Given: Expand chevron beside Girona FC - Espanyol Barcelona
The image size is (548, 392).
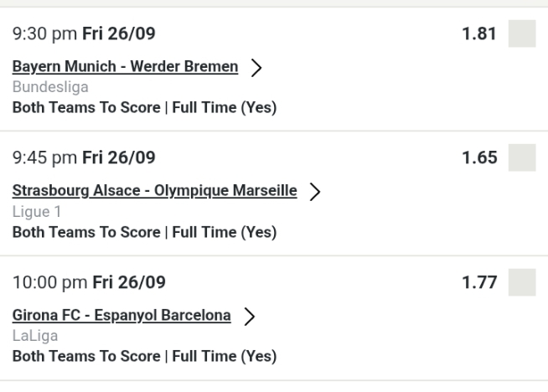Looking at the screenshot, I should point(249,317).
